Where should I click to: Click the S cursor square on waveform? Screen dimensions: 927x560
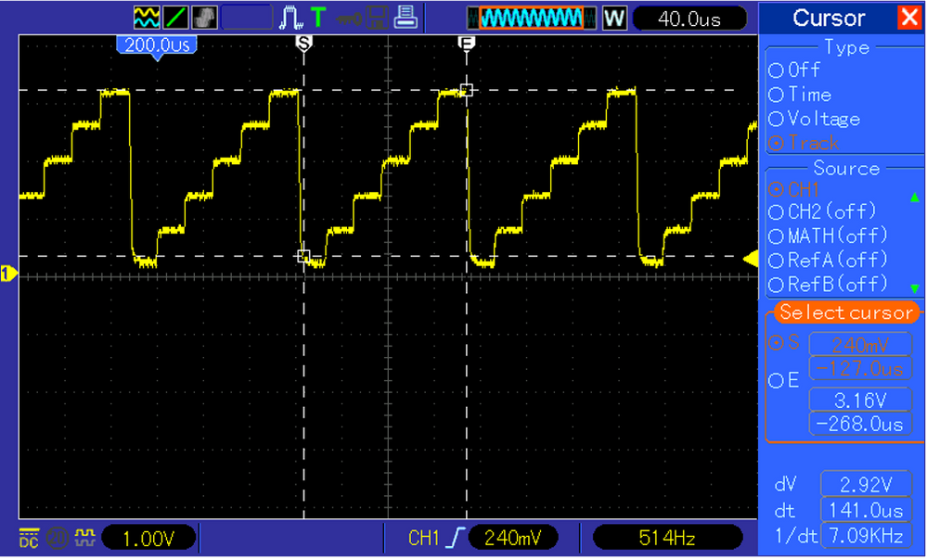tap(303, 256)
